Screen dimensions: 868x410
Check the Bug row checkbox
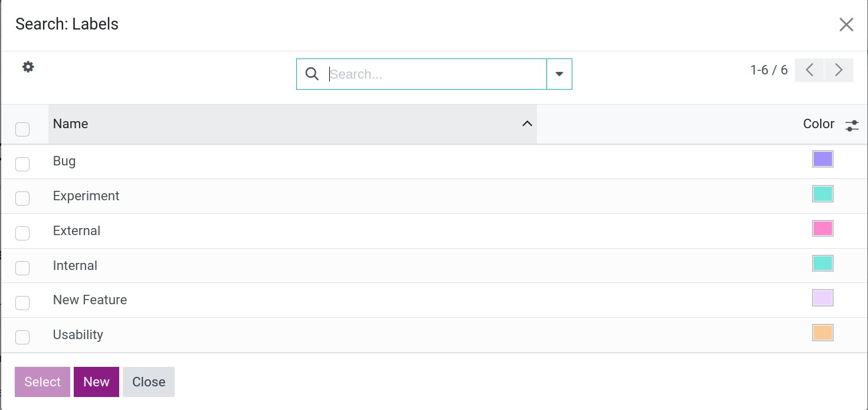coord(22,164)
